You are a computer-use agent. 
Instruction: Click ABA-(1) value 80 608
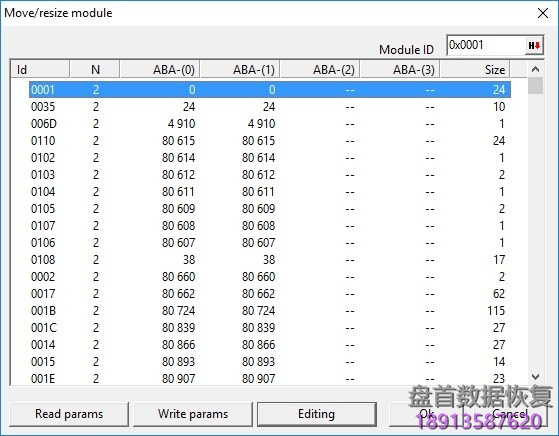[258, 226]
